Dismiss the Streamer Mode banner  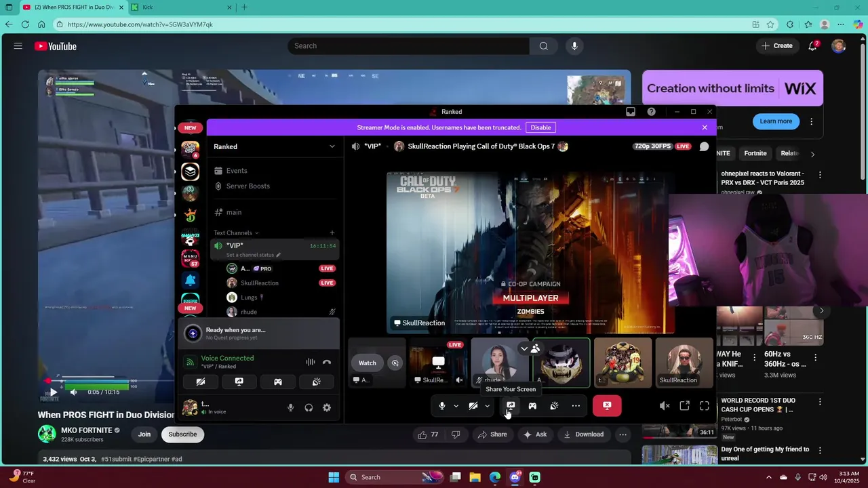pos(705,127)
